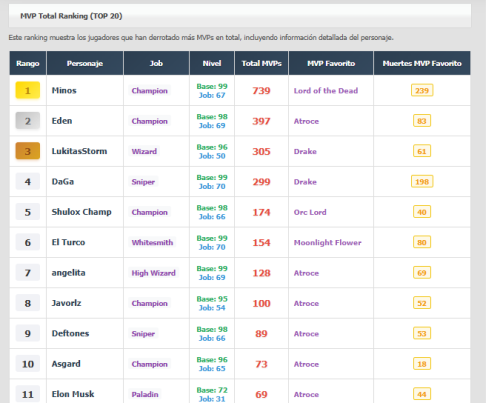500x403 pixels.
Task: Click the Muertes MVP Favorito header
Action: (x=422, y=63)
